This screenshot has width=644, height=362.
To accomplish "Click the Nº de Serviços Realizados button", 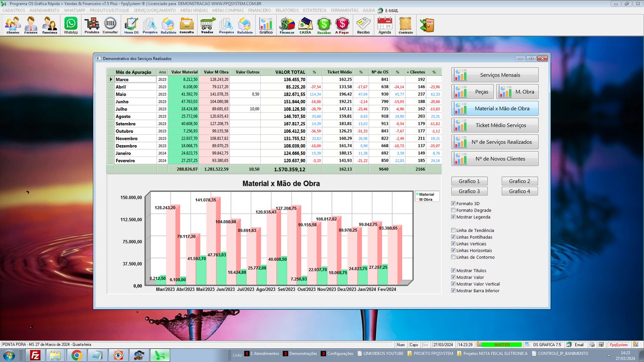I will [x=495, y=142].
